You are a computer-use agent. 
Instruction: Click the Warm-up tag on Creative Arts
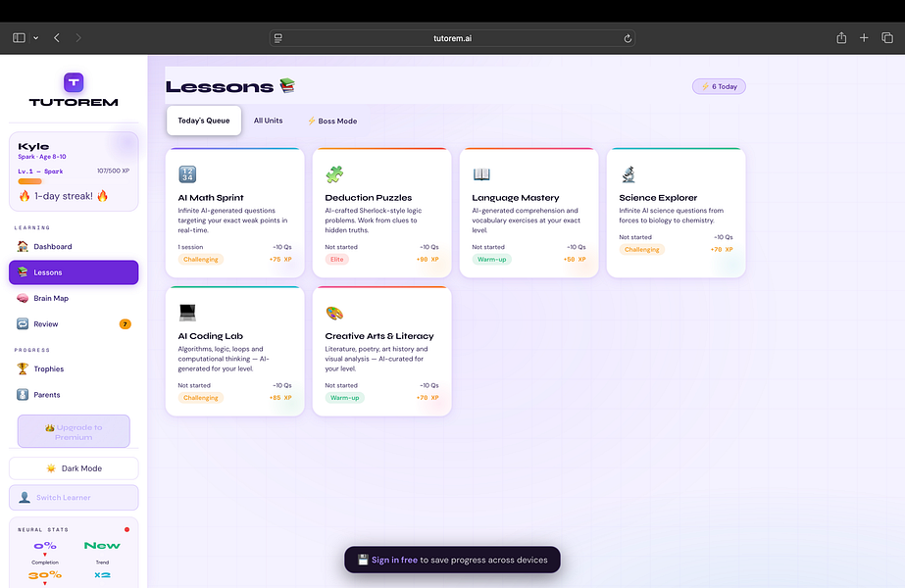coord(344,398)
